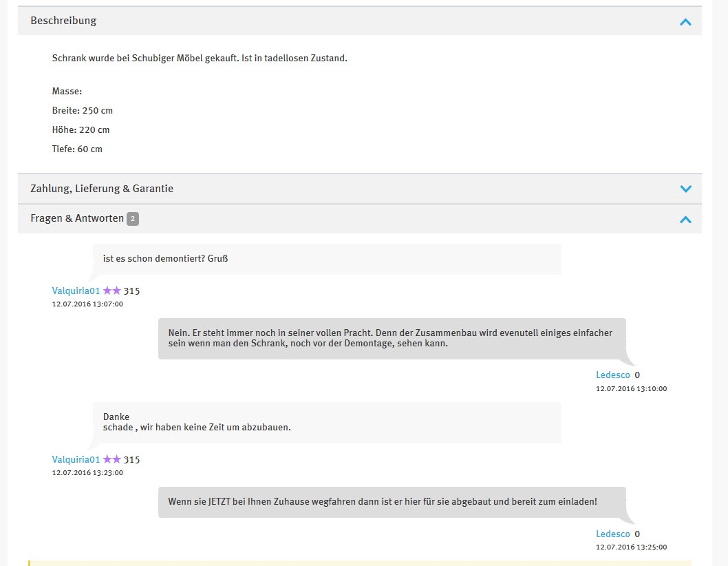Expand Zahlung, Lieferung & Garantie with its chevron
The width and height of the screenshot is (728, 566).
(x=685, y=189)
